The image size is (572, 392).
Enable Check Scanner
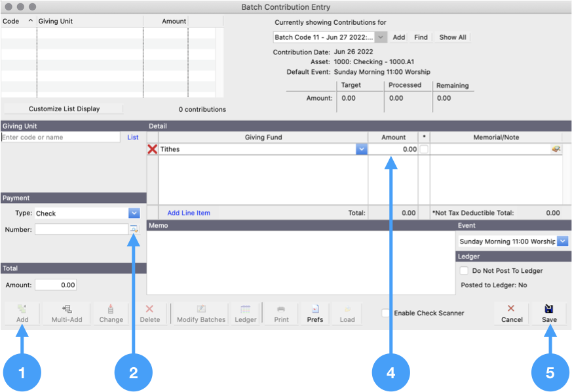[385, 313]
